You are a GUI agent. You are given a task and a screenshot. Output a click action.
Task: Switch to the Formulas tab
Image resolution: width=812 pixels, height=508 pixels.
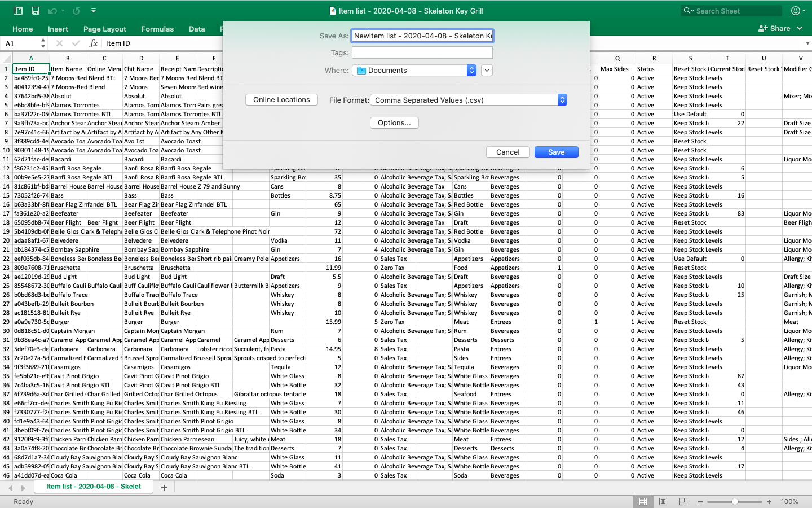click(x=157, y=29)
